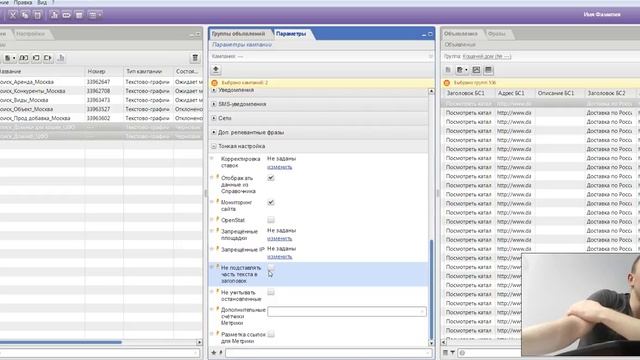Click the bid wizard icon in the purple toolbar
The height and width of the screenshot is (360, 640).
point(54,15)
